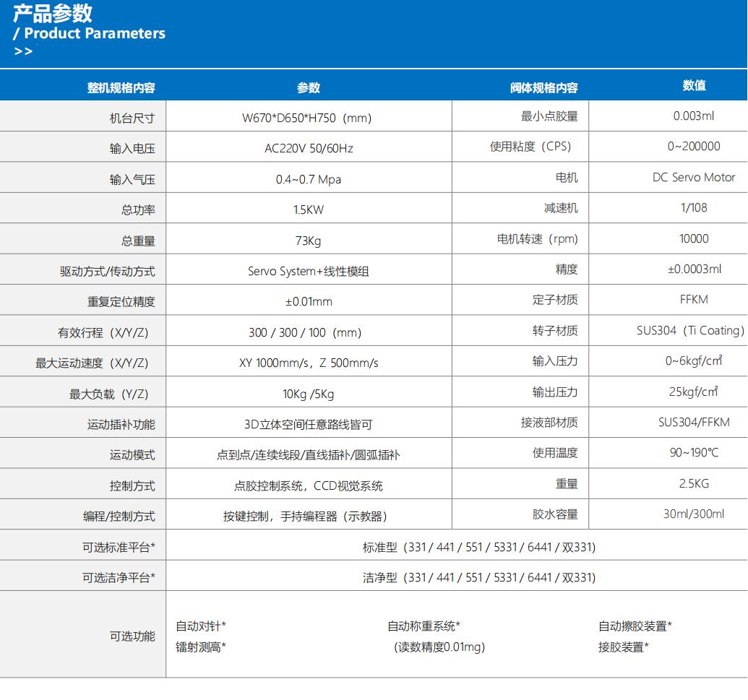This screenshot has height=700, width=748.
Task: Click the AC220V 50/60Hz value
Action: [x=309, y=149]
